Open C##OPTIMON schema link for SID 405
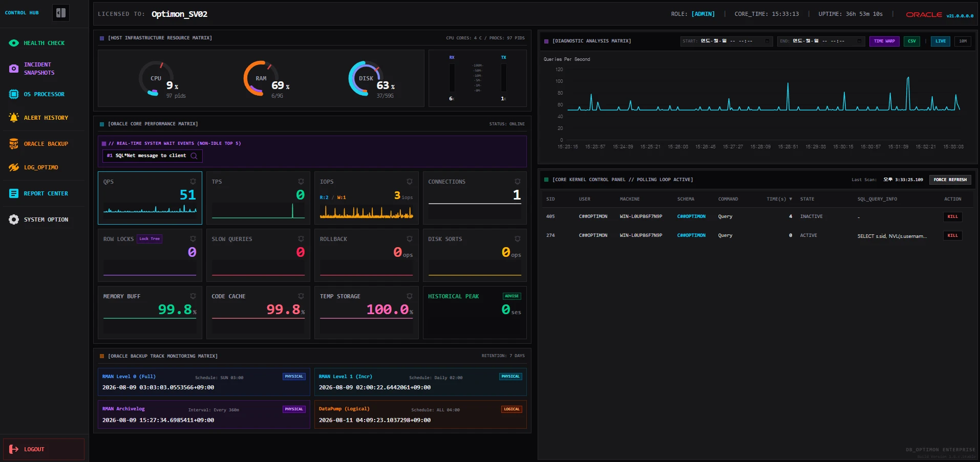This screenshot has width=980, height=462. point(691,216)
